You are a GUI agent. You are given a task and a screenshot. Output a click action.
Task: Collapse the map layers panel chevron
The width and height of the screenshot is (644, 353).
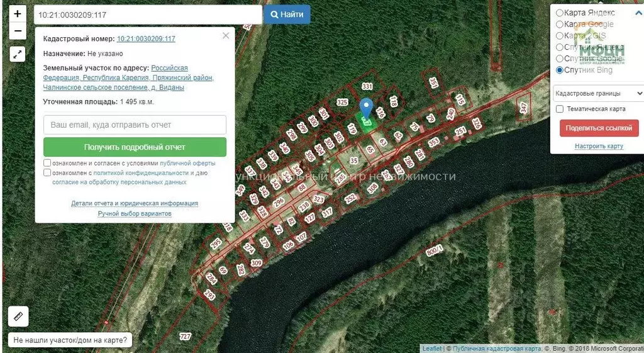pyautogui.click(x=639, y=13)
